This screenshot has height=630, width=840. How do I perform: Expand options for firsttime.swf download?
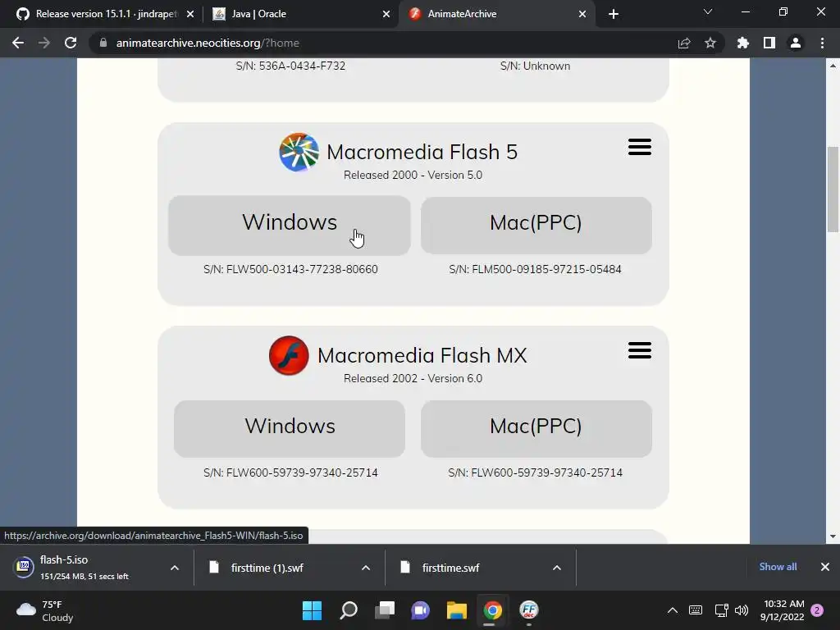point(557,568)
